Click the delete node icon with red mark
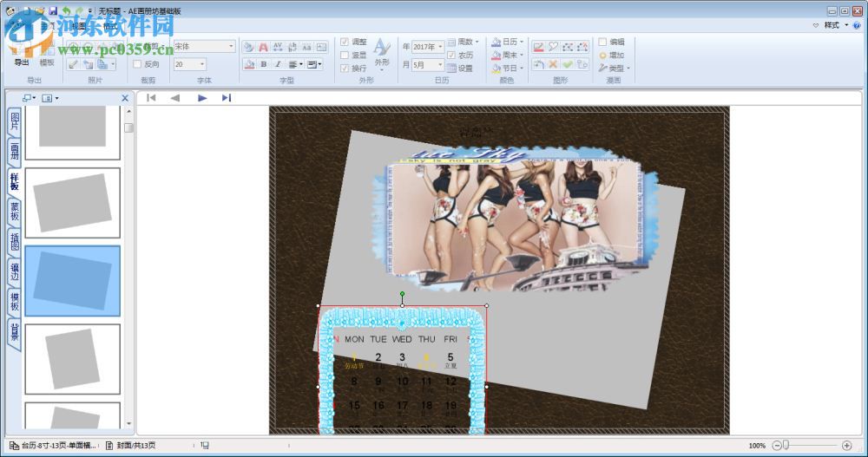Viewport: 868px width, 457px height. (x=582, y=47)
